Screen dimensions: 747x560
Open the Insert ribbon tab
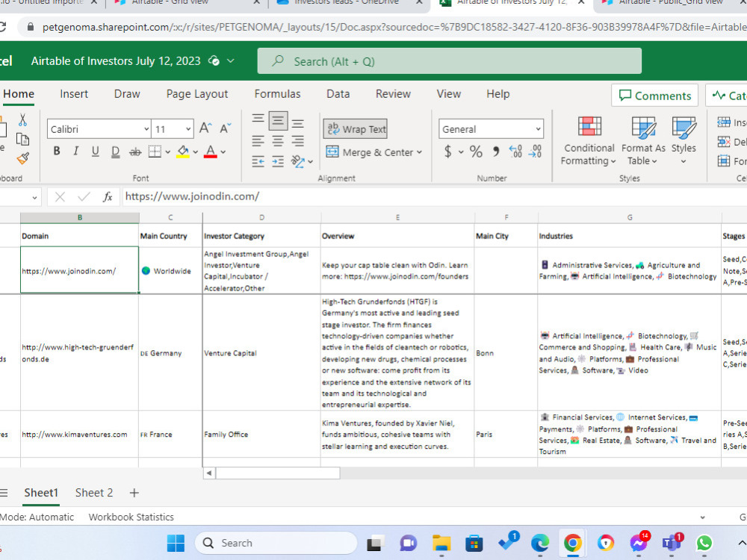click(x=74, y=94)
